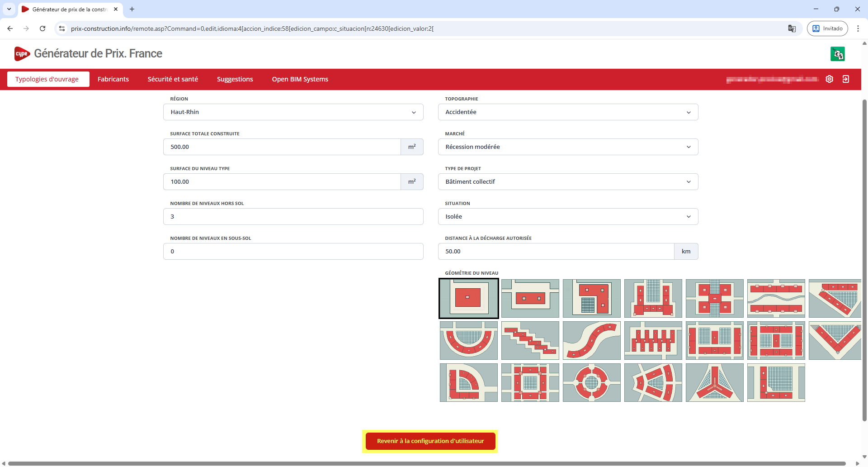868x467 pixels.
Task: Select the S-curved road geometry thumbnail
Action: 591,341
